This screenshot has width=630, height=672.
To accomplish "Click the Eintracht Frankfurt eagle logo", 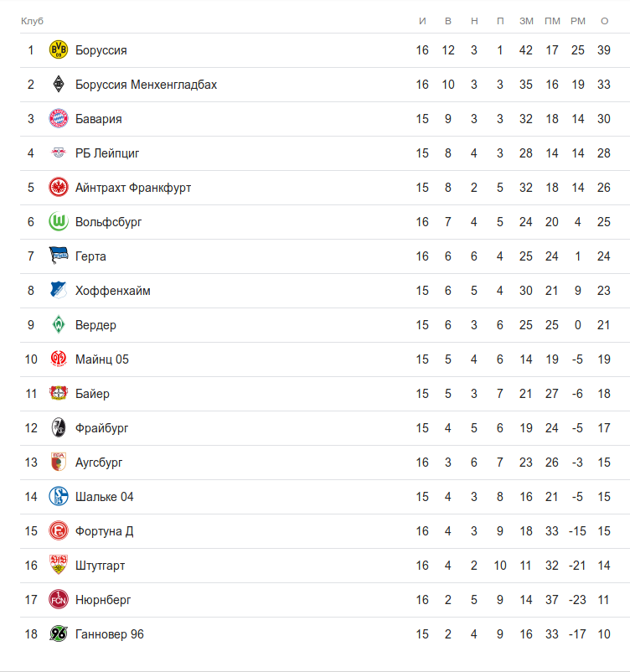I will coord(59,188).
